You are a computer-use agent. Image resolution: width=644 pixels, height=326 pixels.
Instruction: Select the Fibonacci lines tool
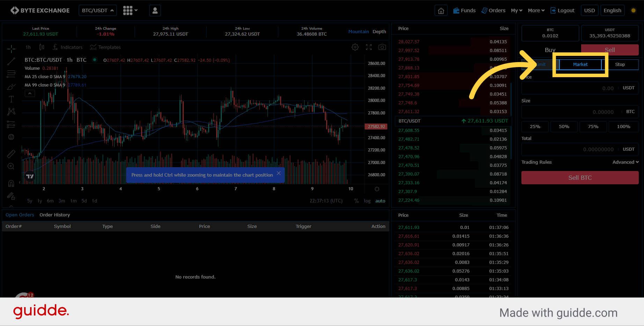point(11,74)
